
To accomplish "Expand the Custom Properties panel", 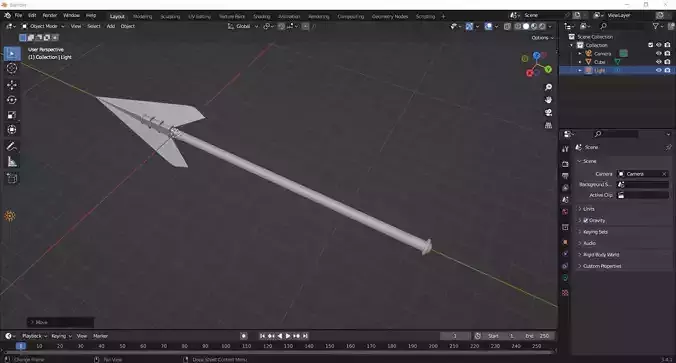I will 623,266.
